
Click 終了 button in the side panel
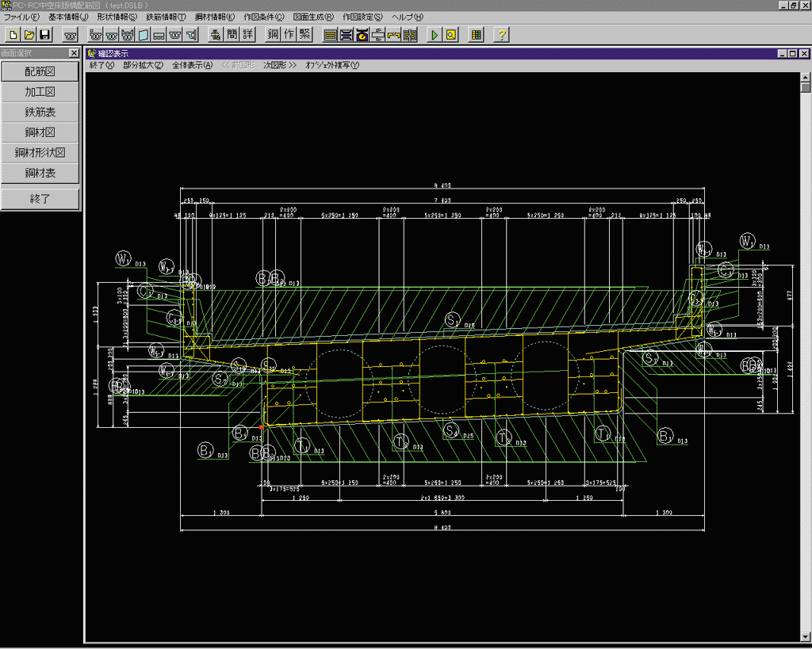[40, 199]
